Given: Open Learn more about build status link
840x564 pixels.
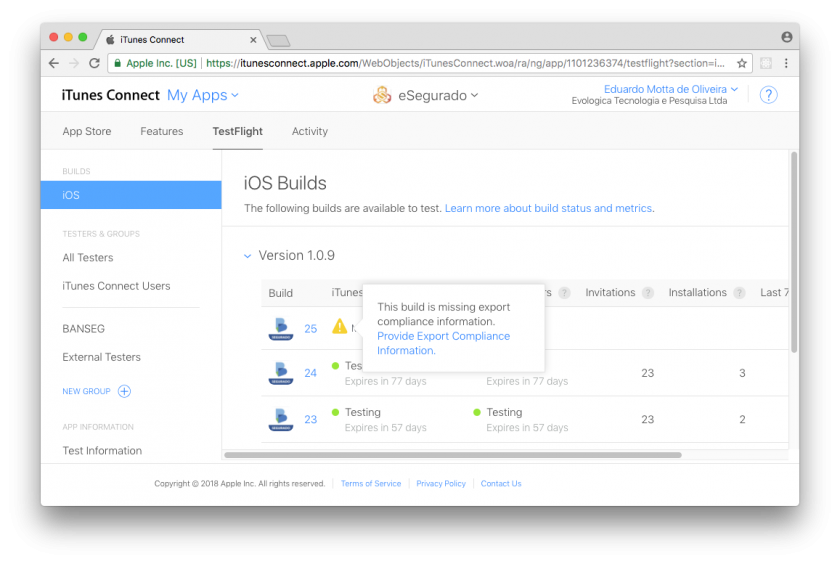Looking at the screenshot, I should tap(548, 208).
